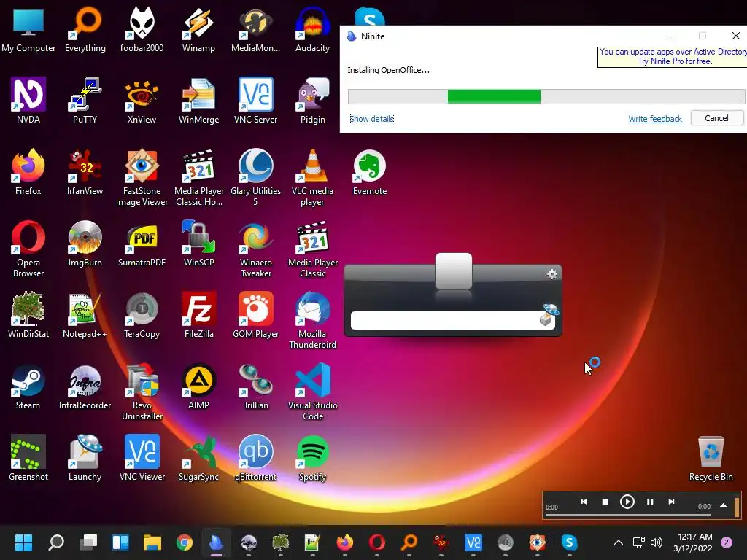This screenshot has height=560, width=747.
Task: Open Task View on the taskbar
Action: 88,542
